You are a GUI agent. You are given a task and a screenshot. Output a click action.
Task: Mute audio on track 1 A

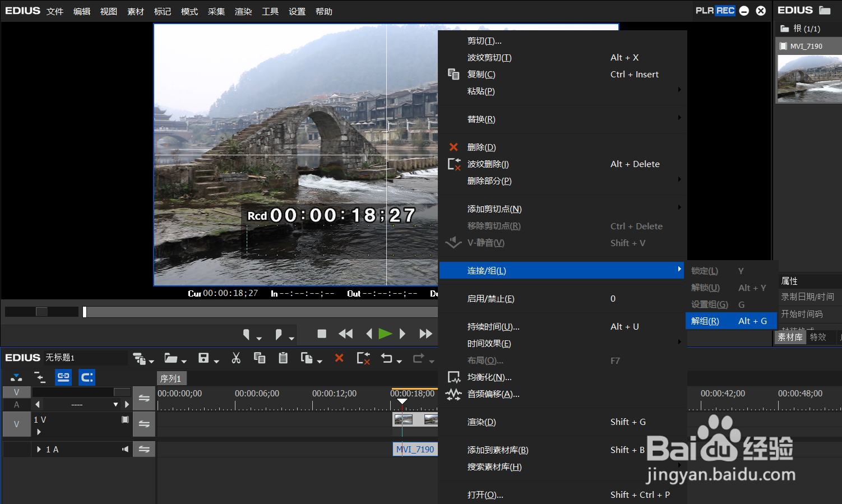[125, 449]
